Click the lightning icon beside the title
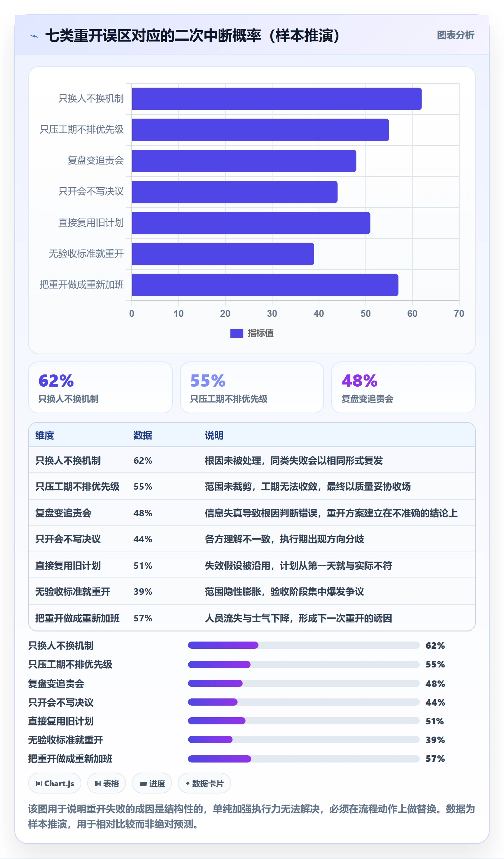The height and width of the screenshot is (859, 504). pos(34,36)
